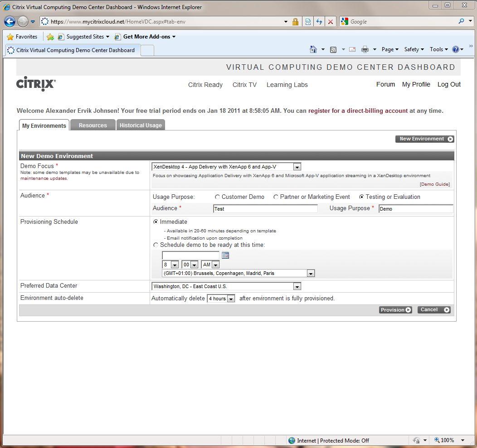477x448 pixels.
Task: Click the browser Forward arrow button
Action: click(x=23, y=22)
